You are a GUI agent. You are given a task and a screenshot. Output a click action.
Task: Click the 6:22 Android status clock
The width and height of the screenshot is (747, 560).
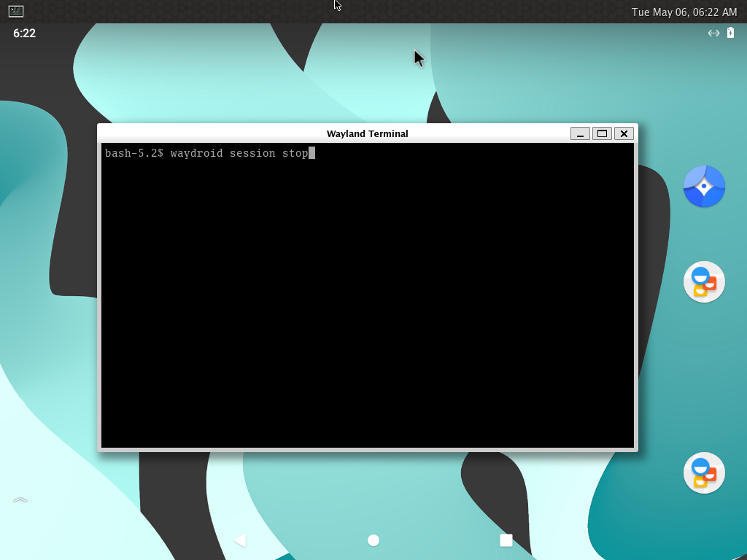click(24, 34)
